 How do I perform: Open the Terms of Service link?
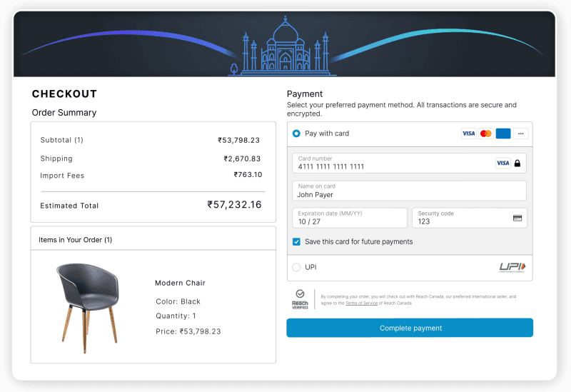(361, 303)
